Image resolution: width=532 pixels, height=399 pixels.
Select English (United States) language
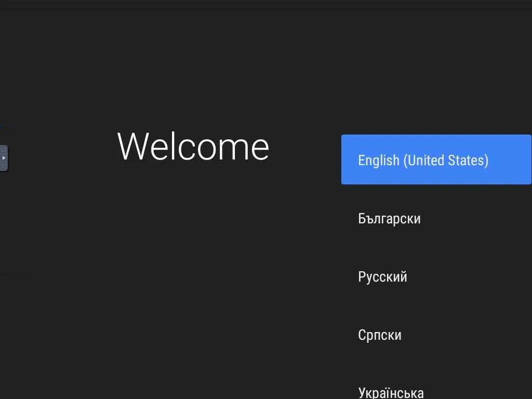[x=436, y=159]
